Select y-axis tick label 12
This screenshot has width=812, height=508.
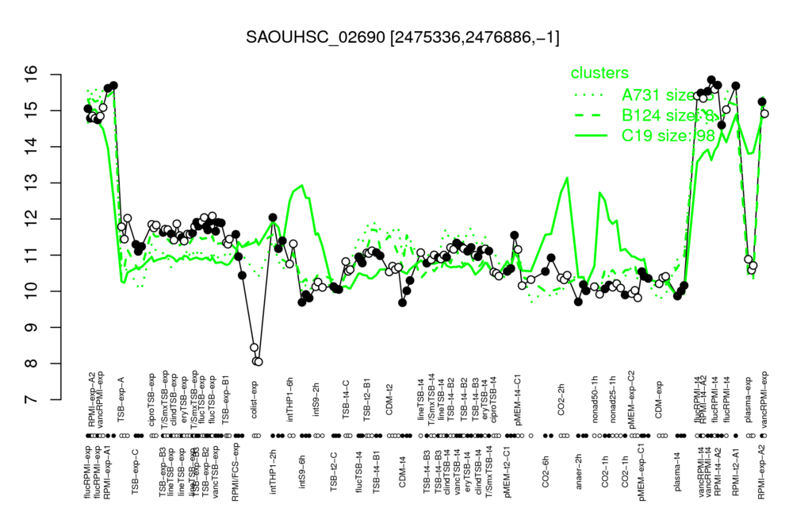click(31, 219)
